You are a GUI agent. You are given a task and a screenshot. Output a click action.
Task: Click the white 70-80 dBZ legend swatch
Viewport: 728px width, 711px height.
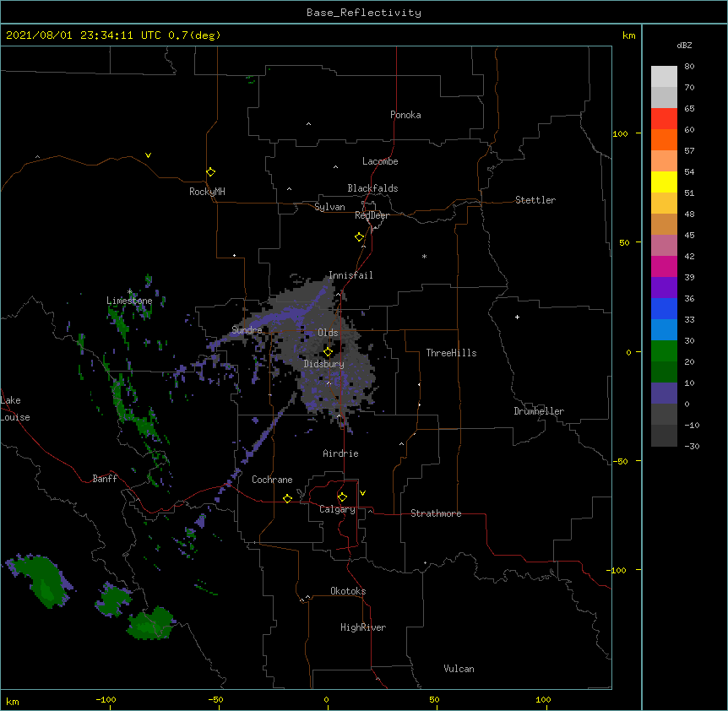pos(664,77)
